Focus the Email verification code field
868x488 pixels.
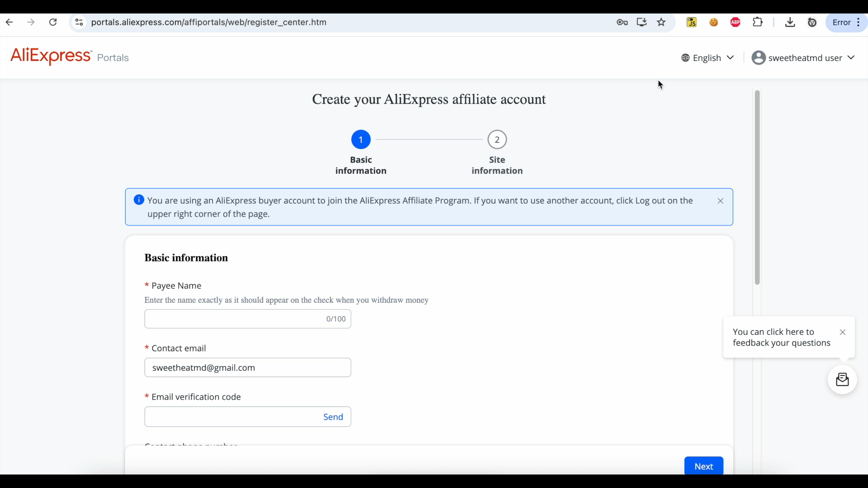[248, 417]
